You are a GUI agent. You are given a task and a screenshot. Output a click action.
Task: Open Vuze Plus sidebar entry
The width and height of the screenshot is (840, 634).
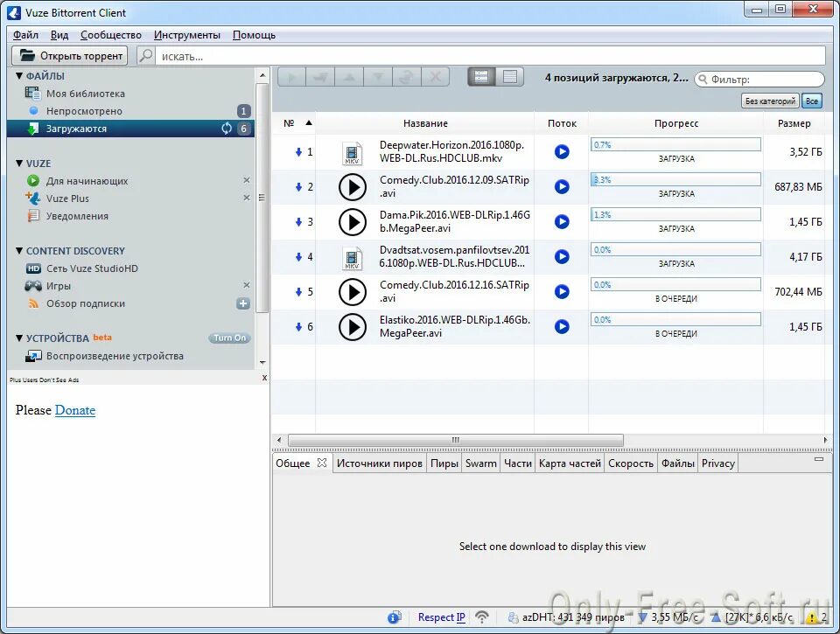[130, 199]
